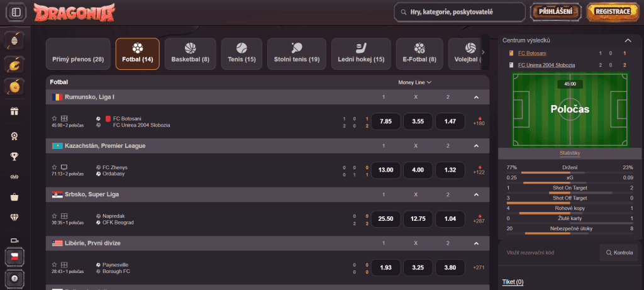This screenshot has height=290, width=644.
Task: Toggle the sidebar panel icon
Action: click(16, 12)
